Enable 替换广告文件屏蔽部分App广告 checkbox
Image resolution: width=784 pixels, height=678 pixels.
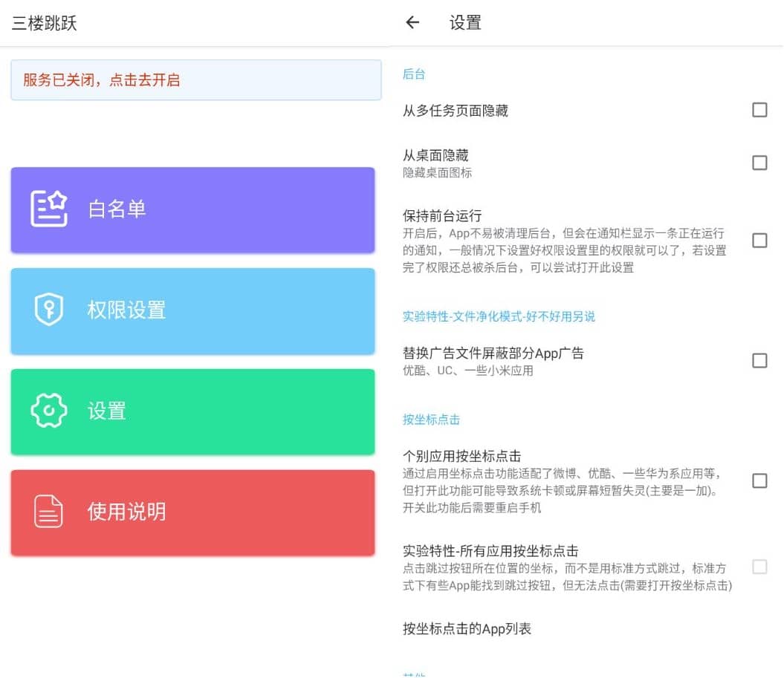(759, 360)
